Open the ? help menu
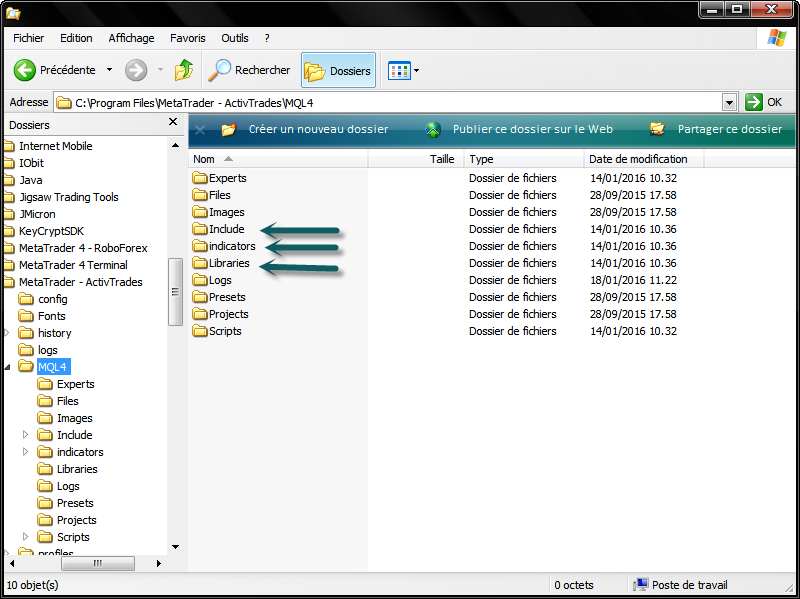The width and height of the screenshot is (800, 599). (267, 38)
